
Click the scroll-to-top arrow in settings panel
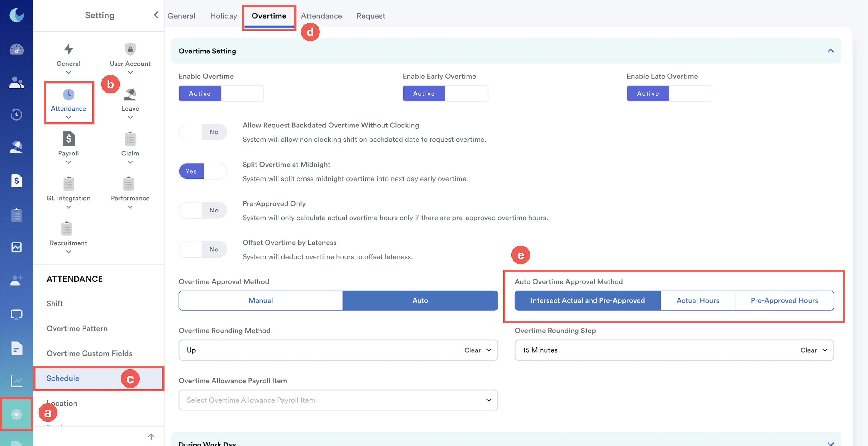click(x=151, y=437)
